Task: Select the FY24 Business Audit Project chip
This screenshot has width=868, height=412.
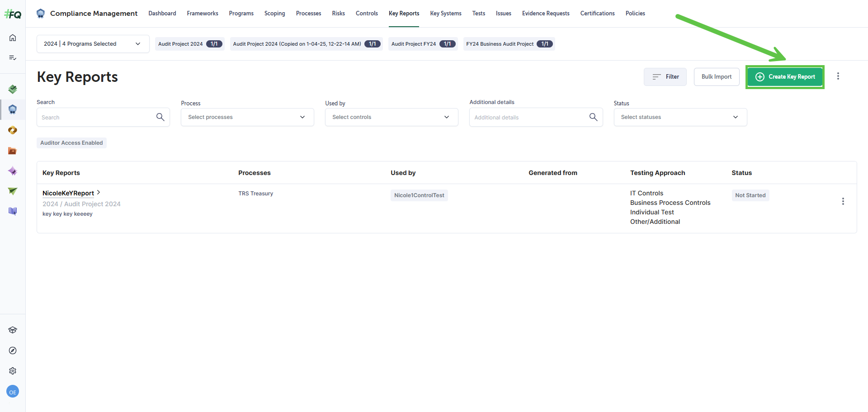Action: click(x=509, y=44)
